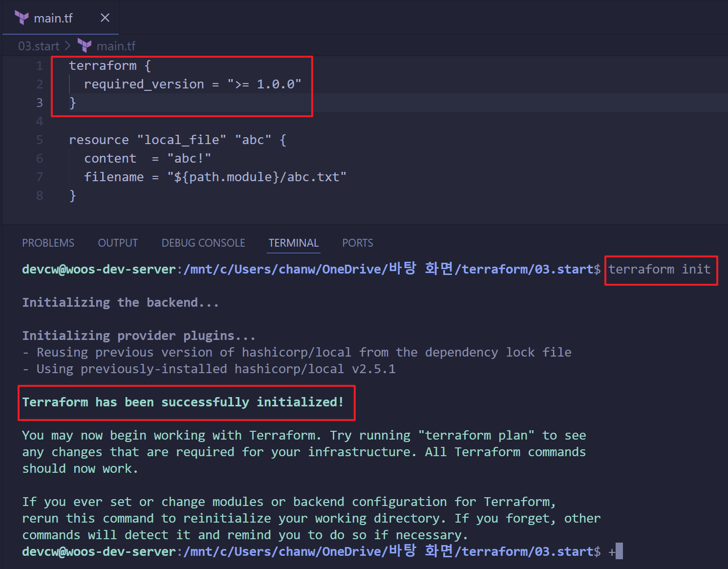728x569 pixels.
Task: Click 'You may now begin working' line
Action: (304, 435)
